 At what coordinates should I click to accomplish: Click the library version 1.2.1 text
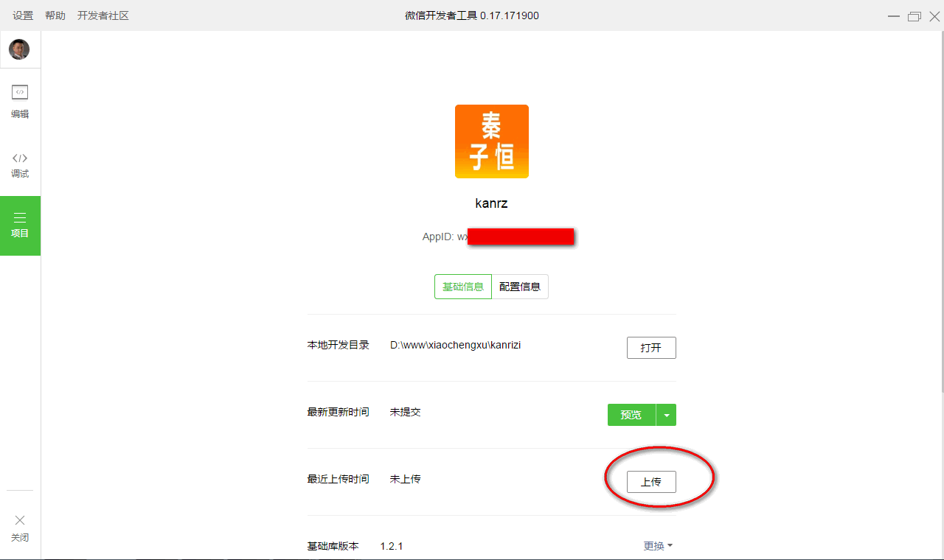point(392,546)
